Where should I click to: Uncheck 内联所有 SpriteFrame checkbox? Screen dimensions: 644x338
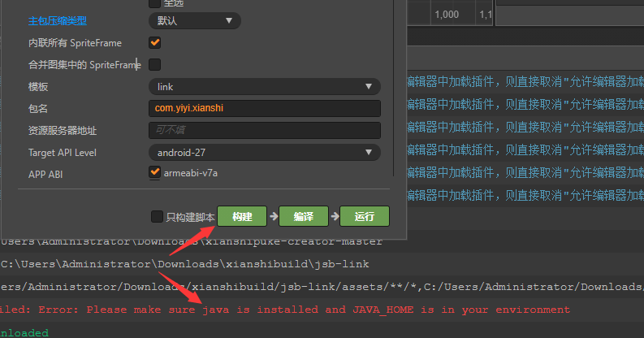(x=155, y=43)
